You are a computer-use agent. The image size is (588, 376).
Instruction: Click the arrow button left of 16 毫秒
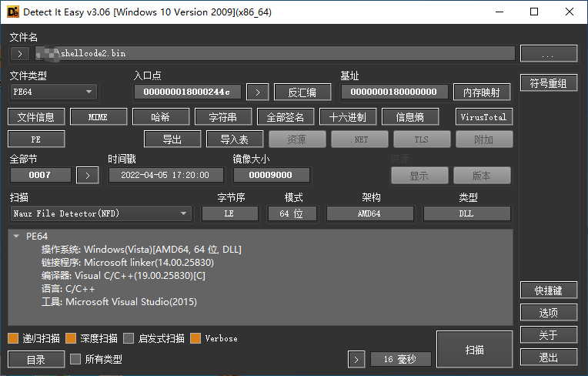point(356,360)
